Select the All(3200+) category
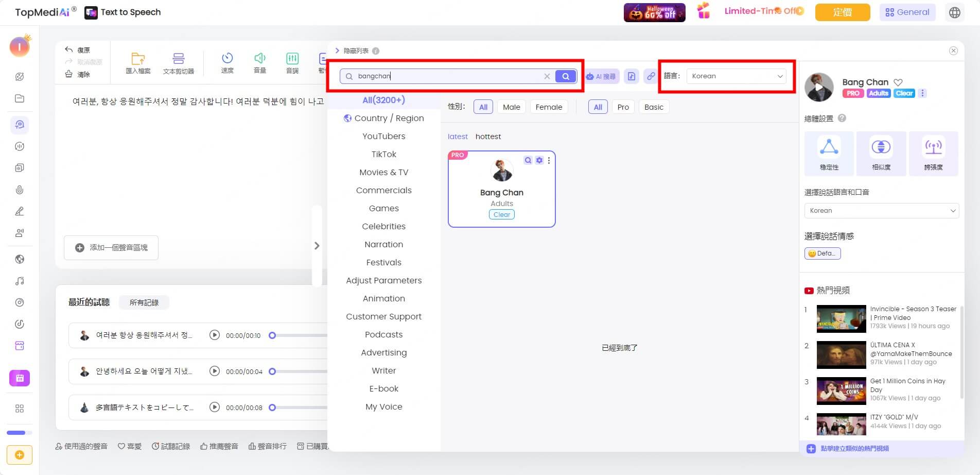Screen dimensions: 980x475 (x=384, y=100)
